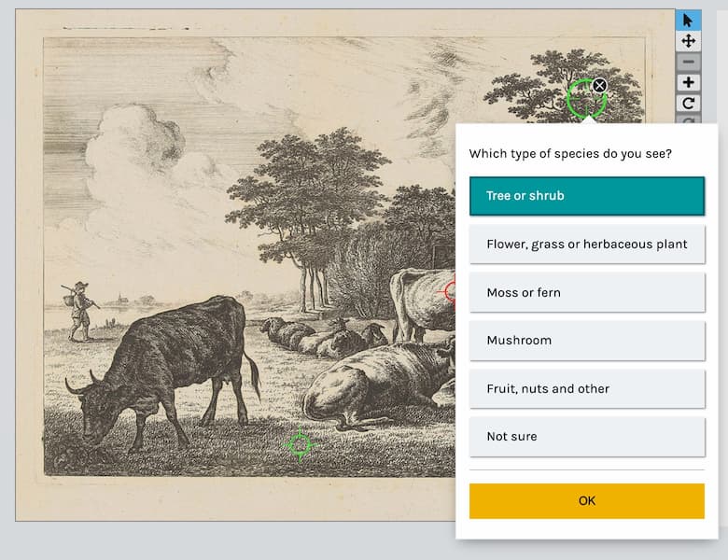Select the red marker near the cow
Viewport: 728px width, 560px height.
(451, 292)
